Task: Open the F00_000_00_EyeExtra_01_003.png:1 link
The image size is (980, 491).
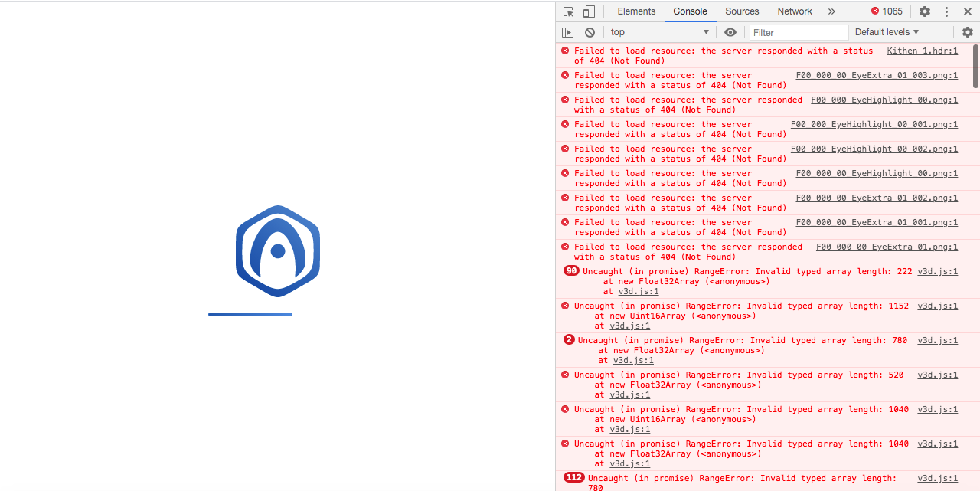Action: (x=877, y=75)
